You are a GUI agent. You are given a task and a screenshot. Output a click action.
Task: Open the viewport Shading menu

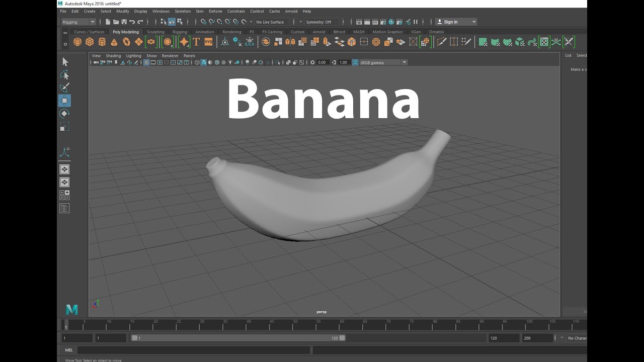(x=113, y=56)
